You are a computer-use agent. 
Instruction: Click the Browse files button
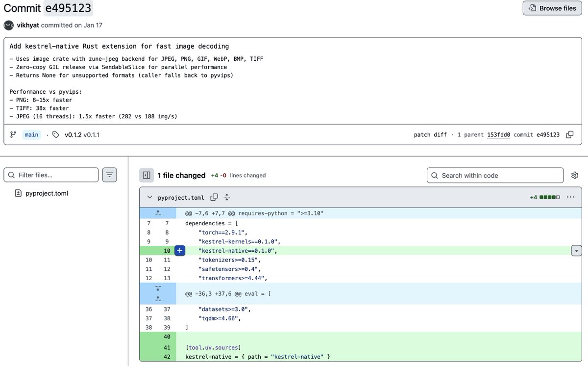pyautogui.click(x=552, y=8)
